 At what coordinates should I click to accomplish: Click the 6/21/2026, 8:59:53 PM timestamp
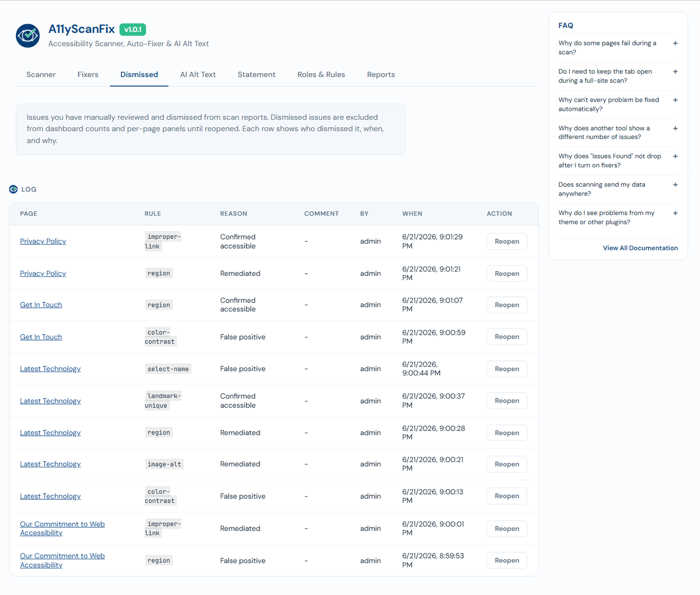[433, 560]
